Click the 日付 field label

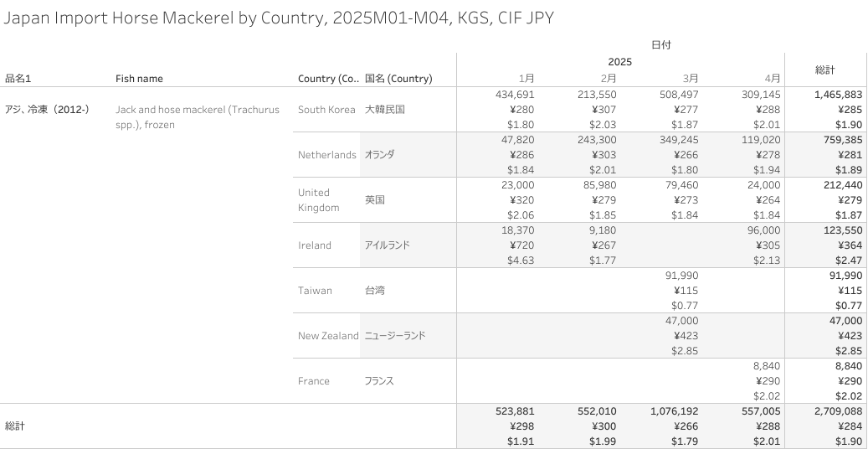661,45
